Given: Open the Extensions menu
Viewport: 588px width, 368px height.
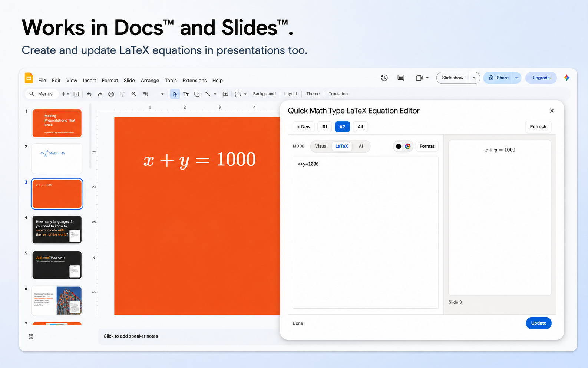Looking at the screenshot, I should [x=194, y=80].
